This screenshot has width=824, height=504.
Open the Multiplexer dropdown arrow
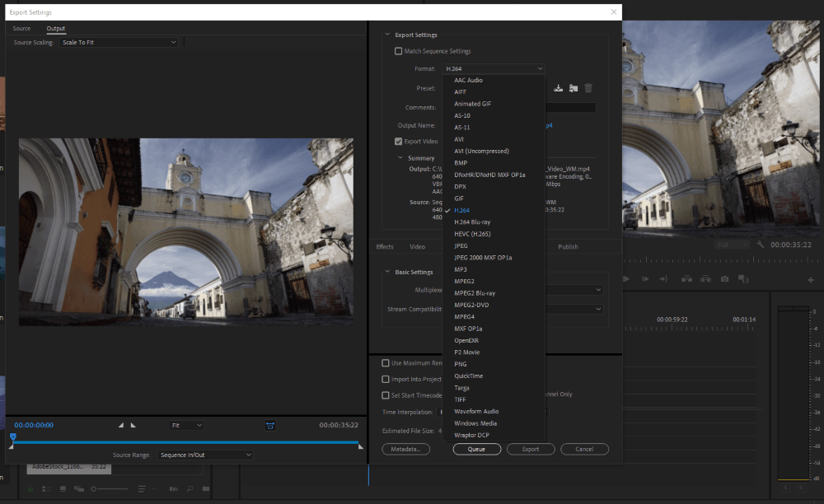point(598,290)
